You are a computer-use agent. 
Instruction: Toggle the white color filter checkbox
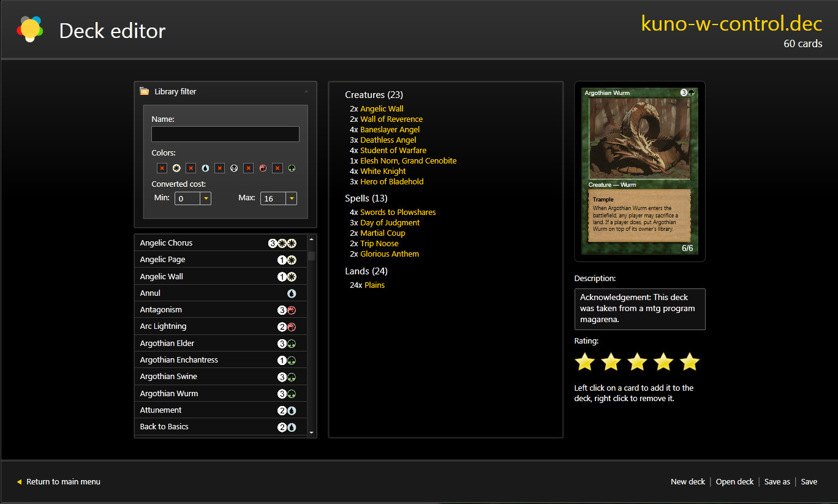pyautogui.click(x=162, y=168)
